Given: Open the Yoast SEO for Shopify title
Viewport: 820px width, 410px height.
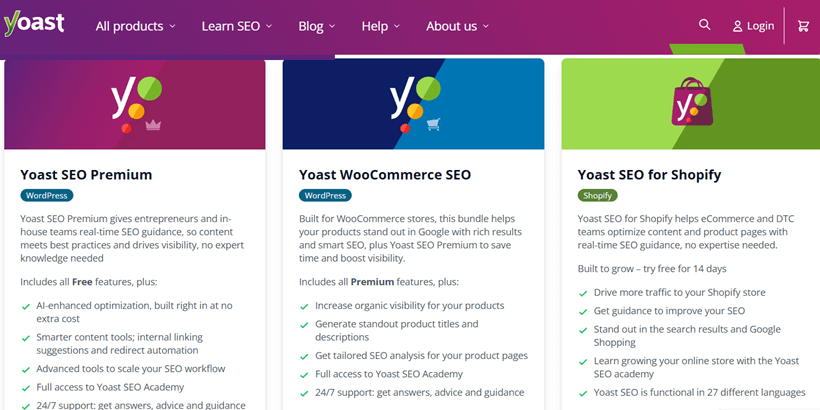Looking at the screenshot, I should click(650, 175).
